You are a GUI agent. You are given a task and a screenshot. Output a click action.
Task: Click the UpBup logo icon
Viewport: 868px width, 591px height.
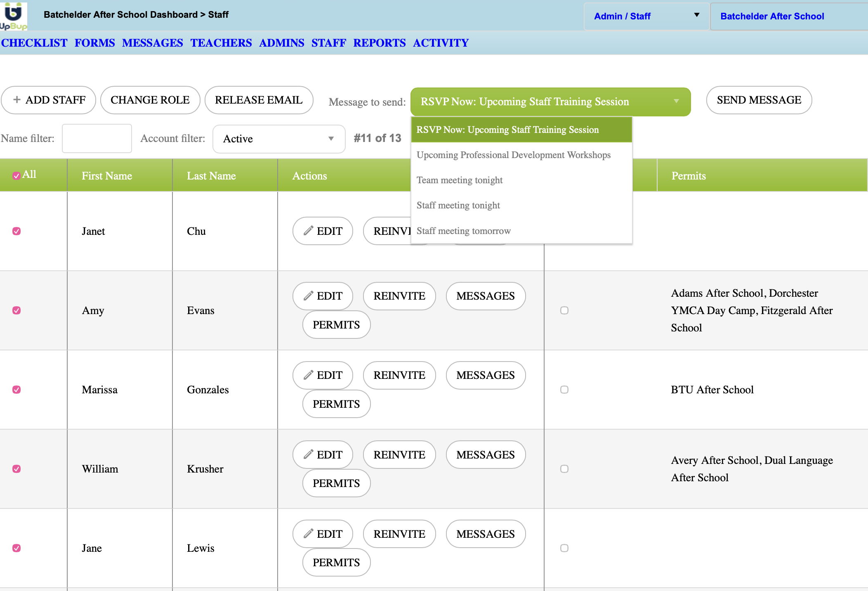pos(14,15)
